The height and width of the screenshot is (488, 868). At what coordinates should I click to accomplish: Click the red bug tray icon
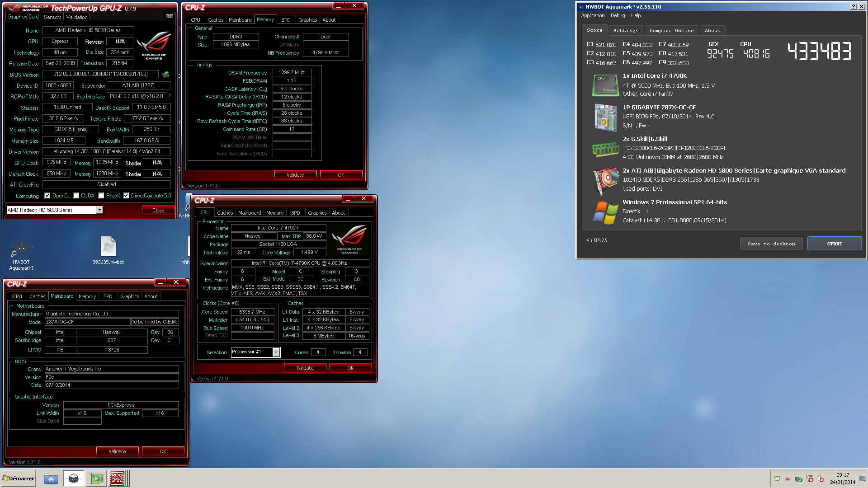788,479
